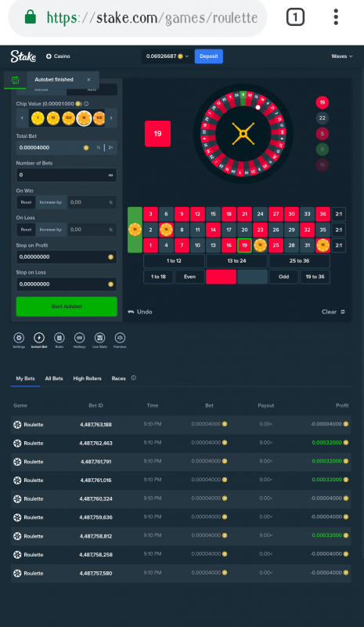
Task: Bet on 25 to 36 dozen
Action: 299,261
